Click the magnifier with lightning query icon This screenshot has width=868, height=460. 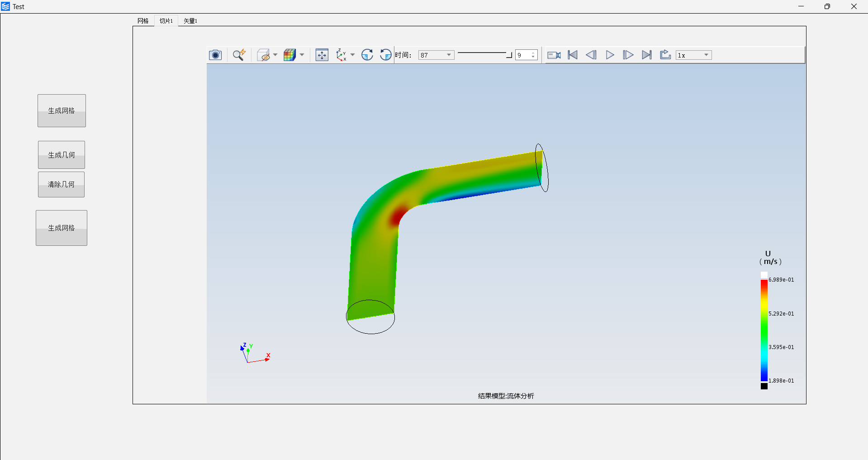pyautogui.click(x=239, y=55)
